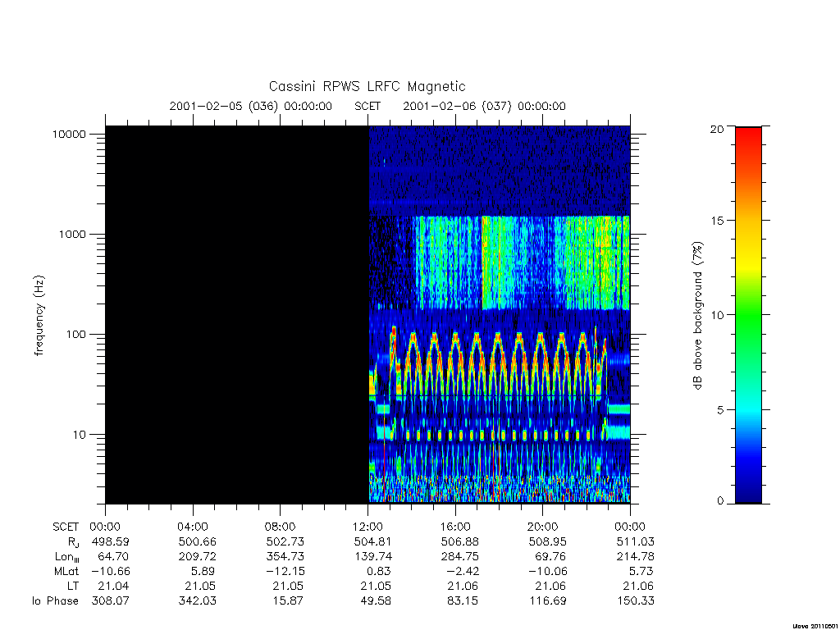Click the 16:00 SCET time axis label
840x630 pixels.
point(455,527)
